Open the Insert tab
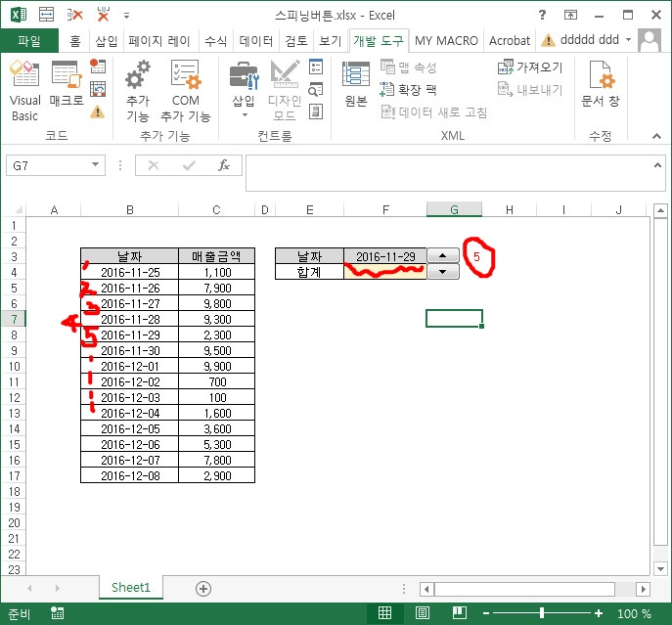 [x=107, y=41]
